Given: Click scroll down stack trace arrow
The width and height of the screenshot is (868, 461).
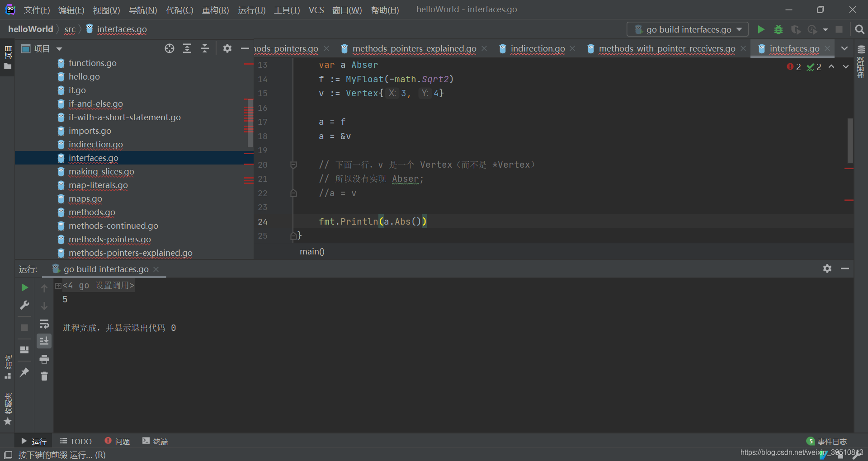Looking at the screenshot, I should click(x=44, y=306).
